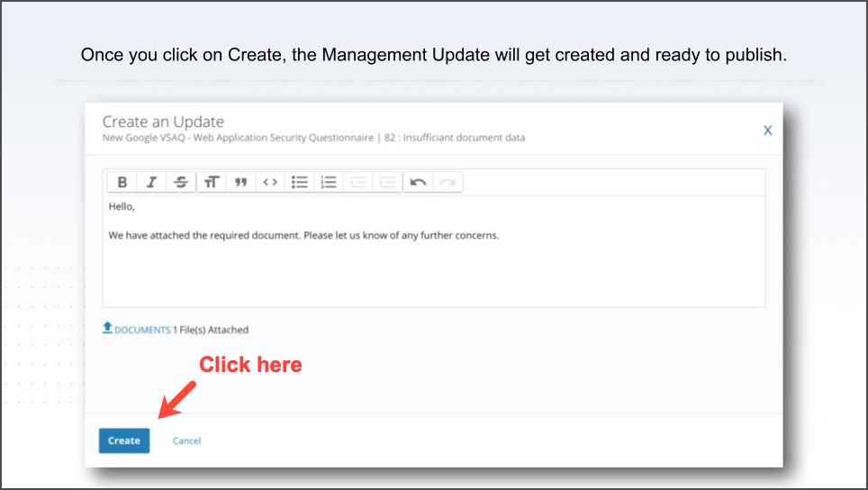Toggle bold formatting in the editor
The width and height of the screenshot is (868, 490).
click(x=122, y=182)
